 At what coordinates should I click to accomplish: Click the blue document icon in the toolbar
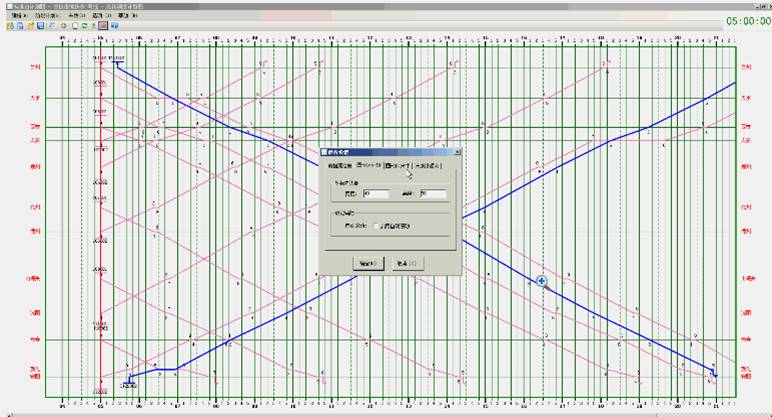pos(19,26)
